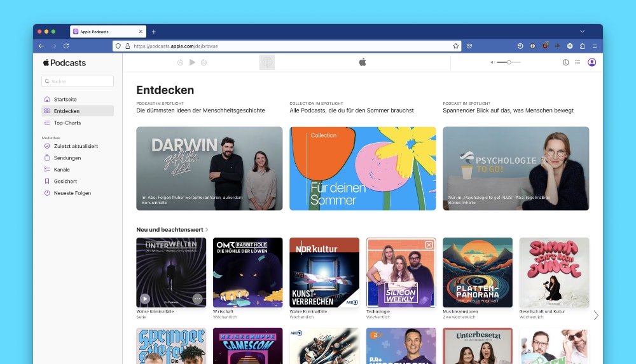Open a new tab with plus button
This screenshot has height=364, width=636.
[154, 32]
